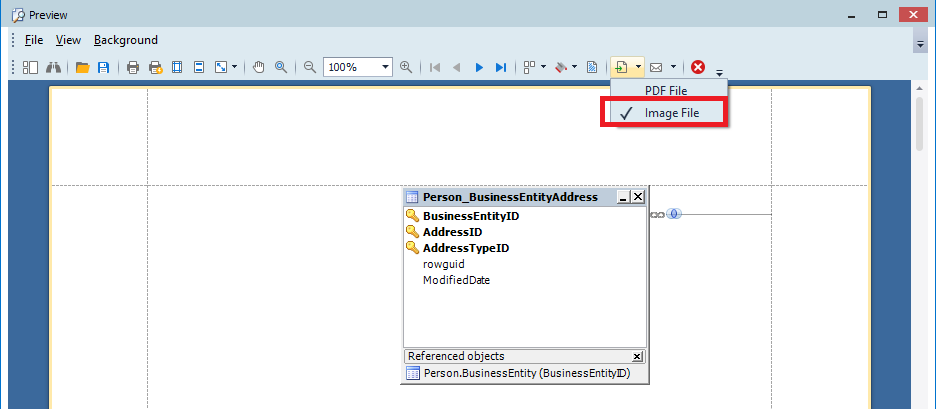Open the File menu
The height and width of the screenshot is (409, 937).
(34, 40)
